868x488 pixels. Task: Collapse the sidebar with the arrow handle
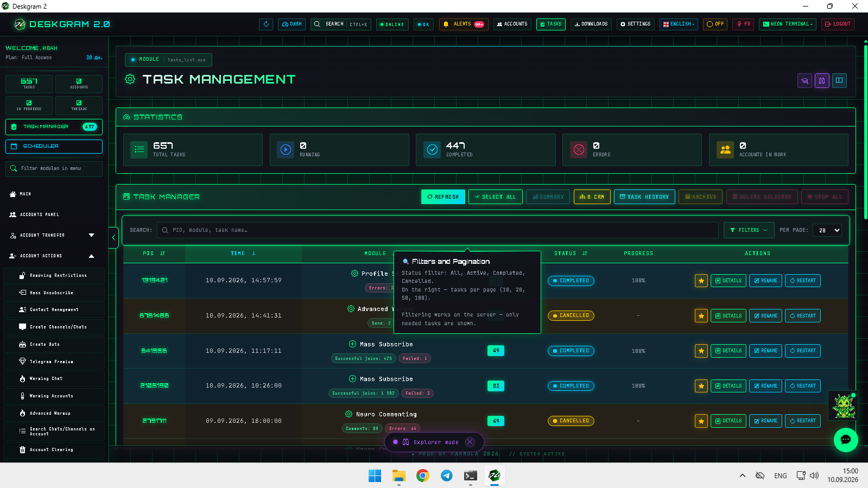[113, 237]
